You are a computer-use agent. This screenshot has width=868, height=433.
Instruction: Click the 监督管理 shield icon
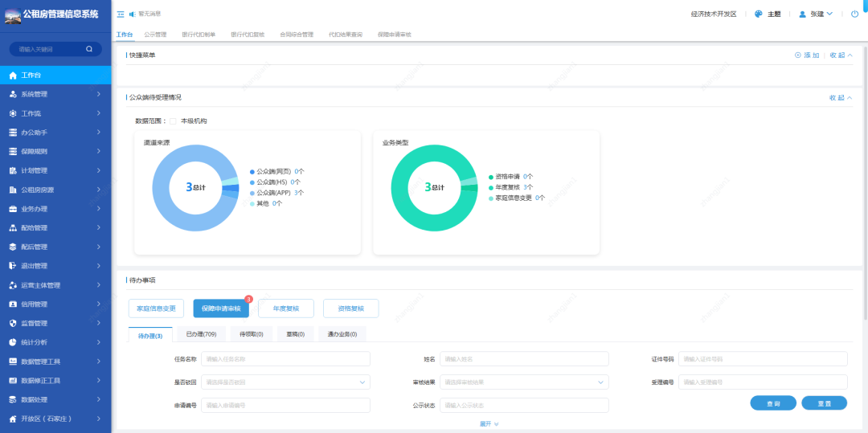coord(14,323)
